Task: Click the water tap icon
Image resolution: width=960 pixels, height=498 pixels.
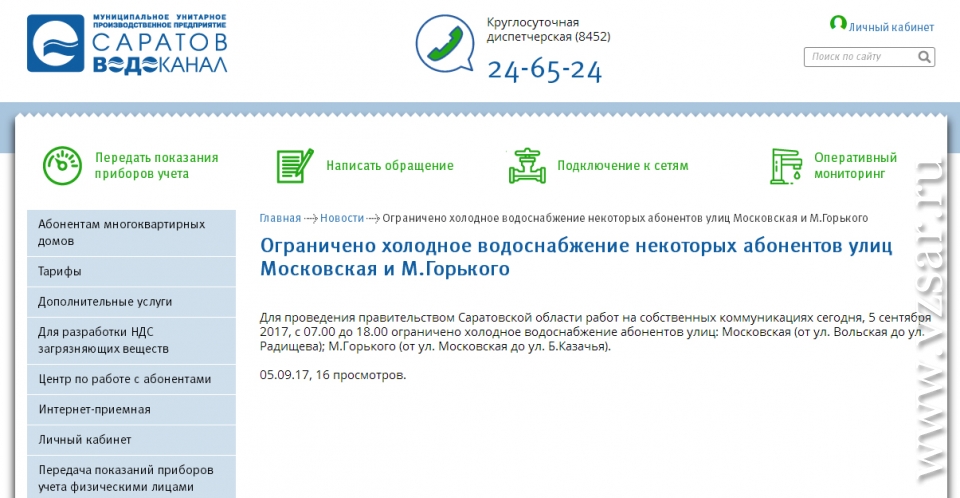Action: click(x=786, y=166)
